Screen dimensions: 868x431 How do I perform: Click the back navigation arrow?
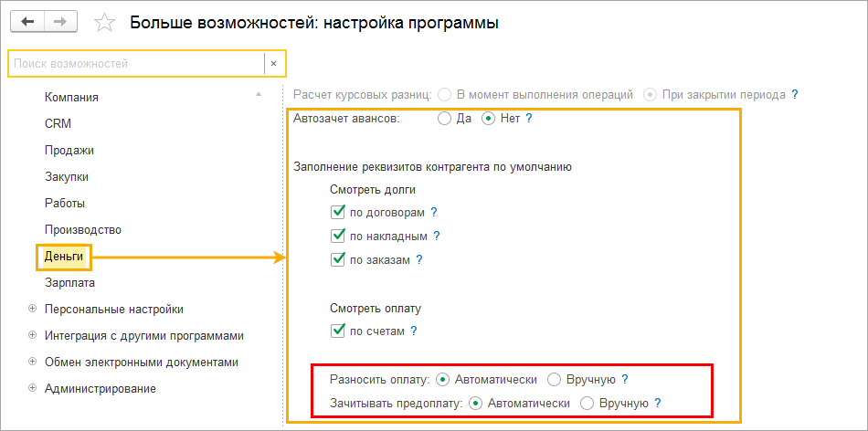27,23
